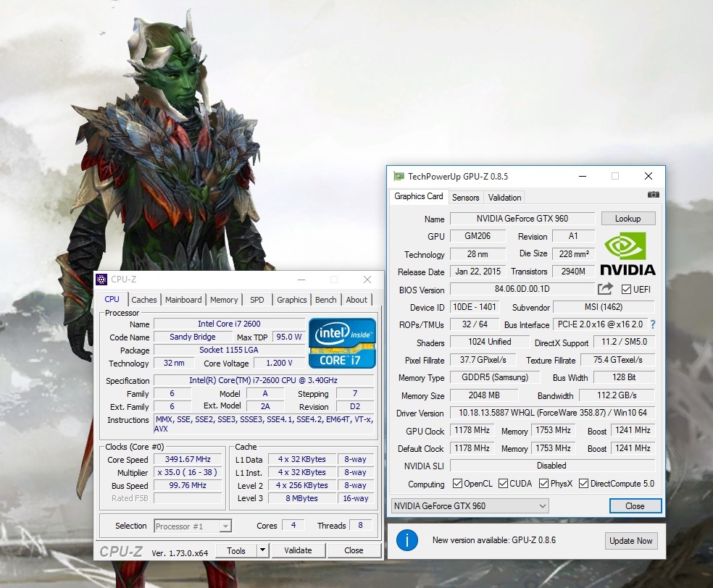Open the About tab in CPU-Z
The height and width of the screenshot is (588, 713).
(x=356, y=300)
